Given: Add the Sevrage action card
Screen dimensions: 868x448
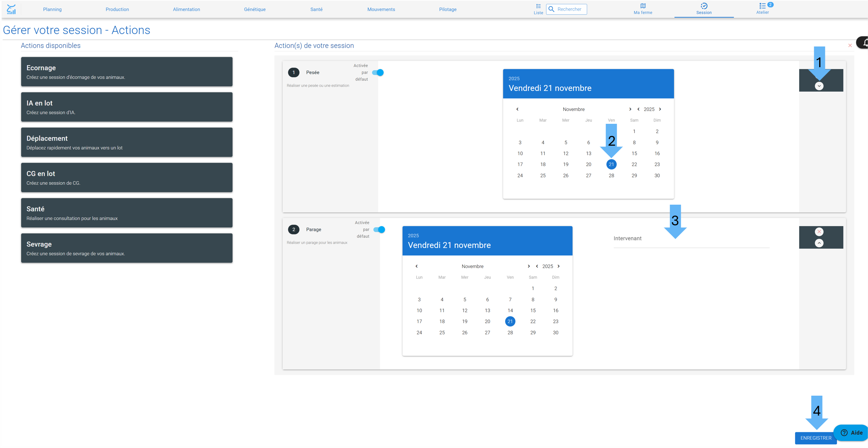Looking at the screenshot, I should tap(127, 248).
